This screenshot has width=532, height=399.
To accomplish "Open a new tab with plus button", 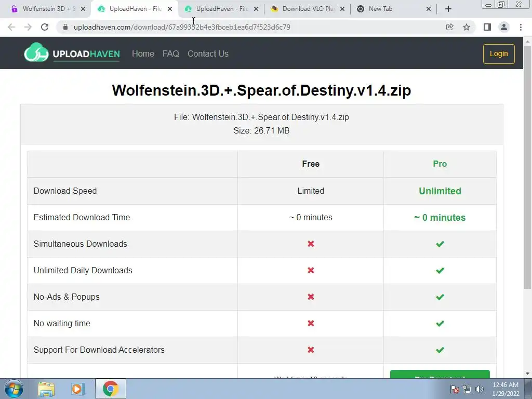I will tap(448, 9).
